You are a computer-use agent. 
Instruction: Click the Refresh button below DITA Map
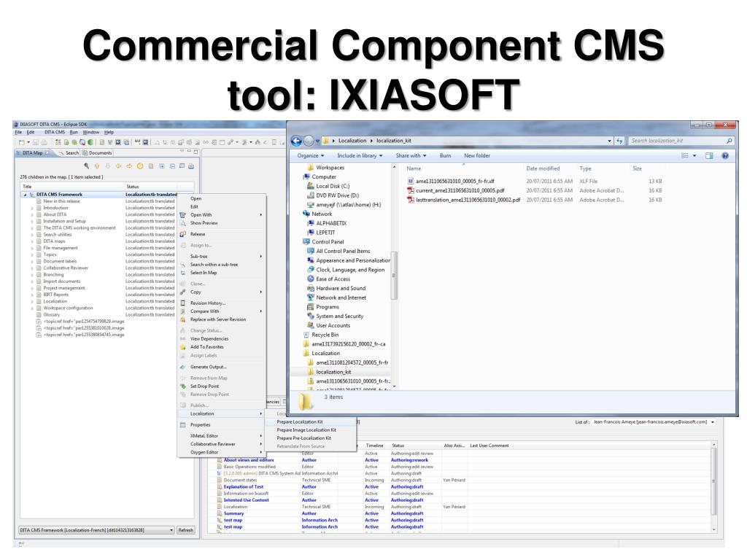click(186, 530)
